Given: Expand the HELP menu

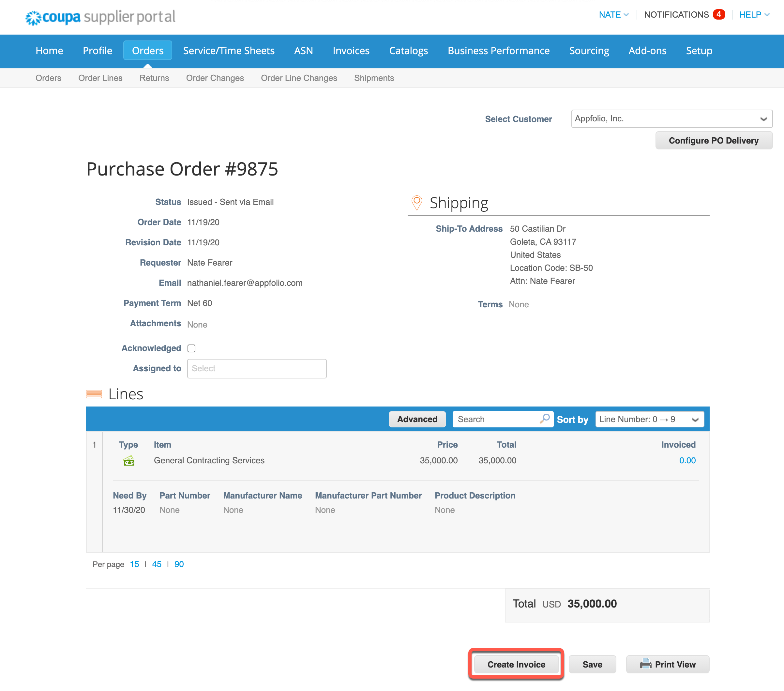Looking at the screenshot, I should pos(754,15).
